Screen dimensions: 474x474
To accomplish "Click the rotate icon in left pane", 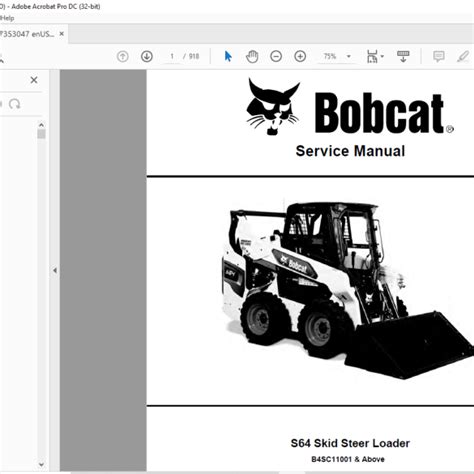I will [15, 104].
